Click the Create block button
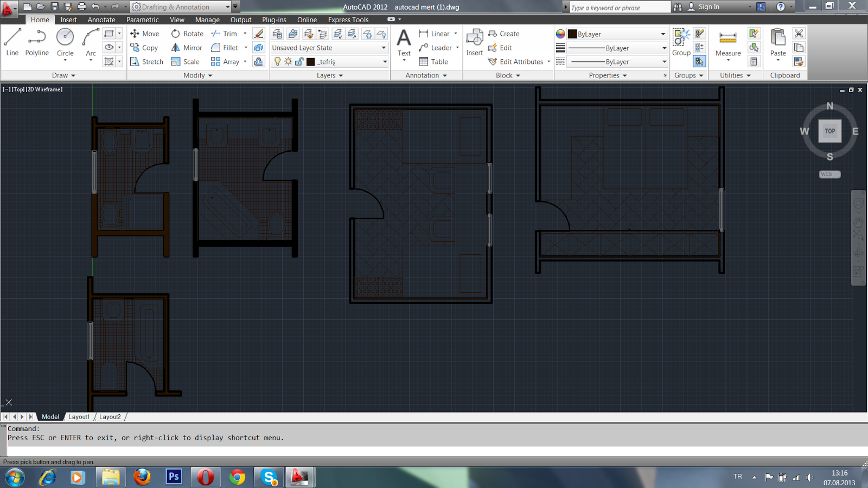 [504, 34]
